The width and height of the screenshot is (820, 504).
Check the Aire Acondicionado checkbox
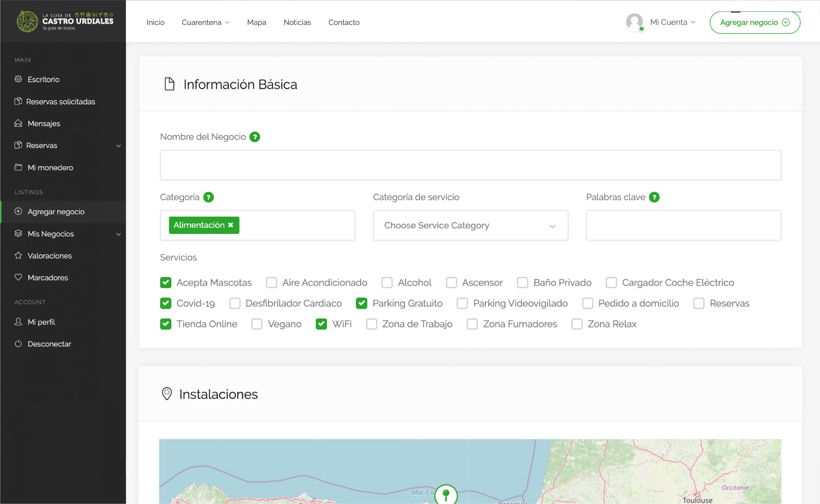272,283
